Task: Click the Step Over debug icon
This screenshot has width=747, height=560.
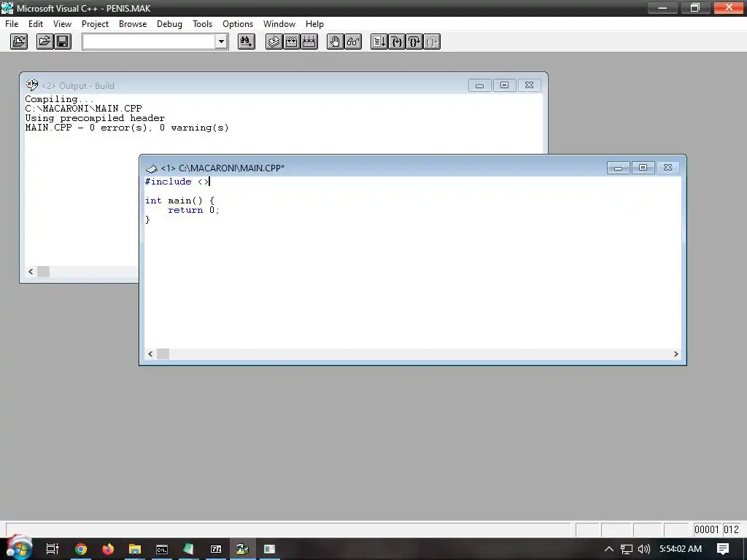Action: pos(414,42)
